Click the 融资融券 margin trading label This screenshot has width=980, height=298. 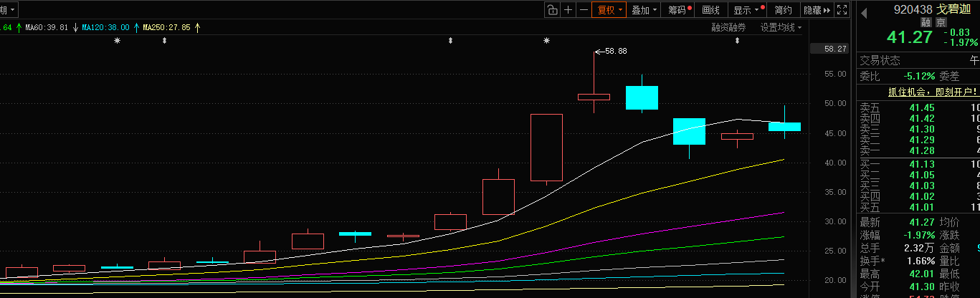(728, 27)
